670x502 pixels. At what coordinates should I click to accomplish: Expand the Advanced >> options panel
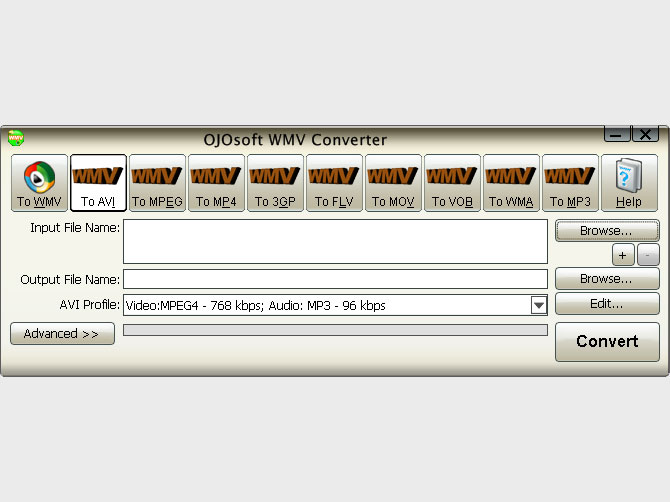[x=62, y=334]
